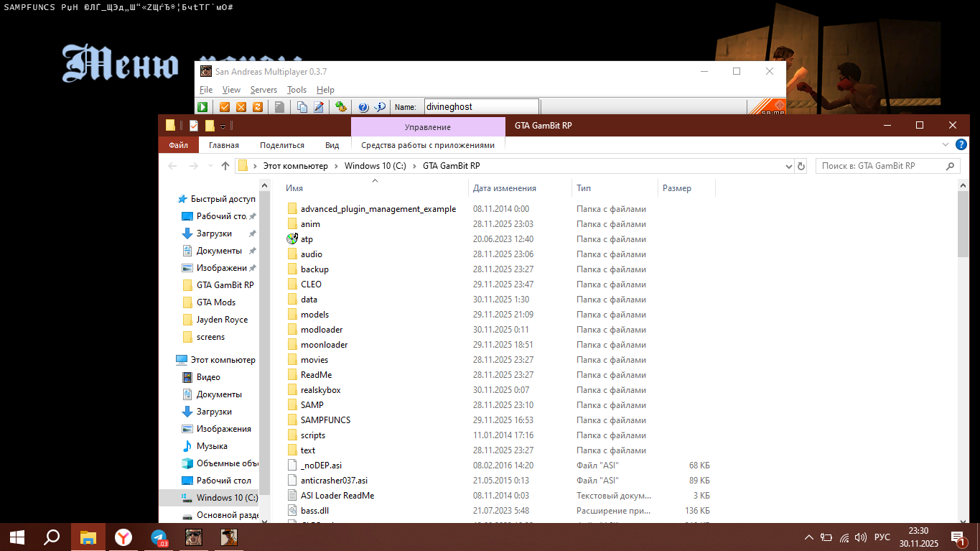
Task: Open the atp folder with the disc icon
Action: pyautogui.click(x=307, y=239)
